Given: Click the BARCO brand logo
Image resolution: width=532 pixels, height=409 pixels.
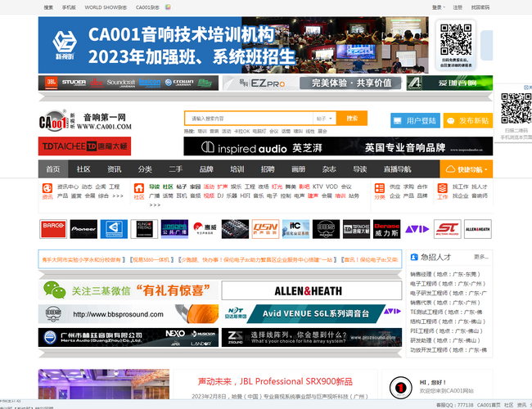Looking at the screenshot, I should (51, 228).
